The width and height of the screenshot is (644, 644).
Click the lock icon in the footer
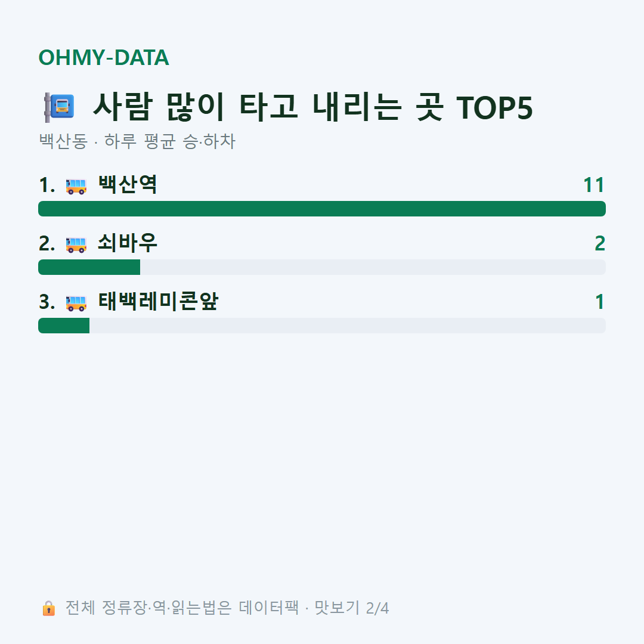48,608
